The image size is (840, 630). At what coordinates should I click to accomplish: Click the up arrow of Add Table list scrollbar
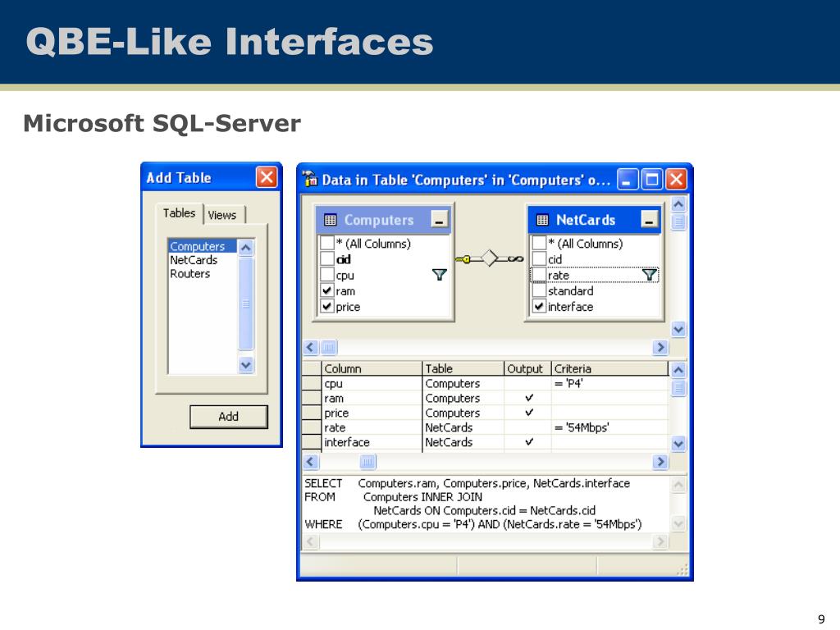(246, 248)
